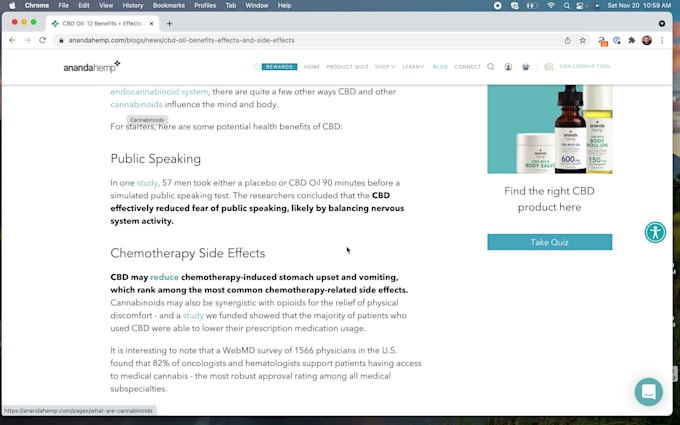This screenshot has width=680, height=425.
Task: Click the orange extension icon in toolbar
Action: (602, 41)
